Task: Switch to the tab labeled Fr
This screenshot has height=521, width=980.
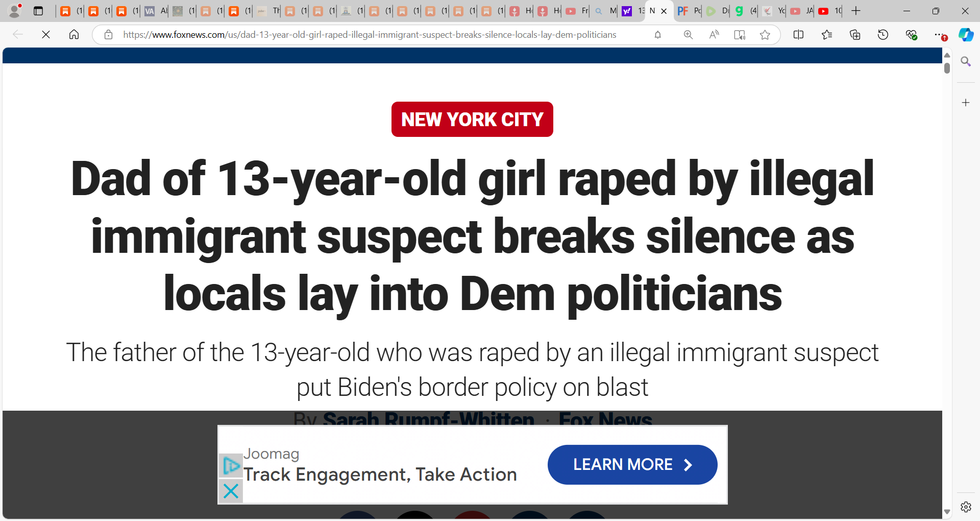Action: point(576,11)
